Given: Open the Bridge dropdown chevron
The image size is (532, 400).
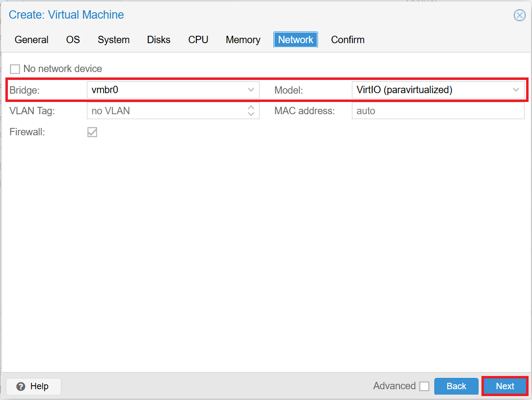Looking at the screenshot, I should pos(251,90).
